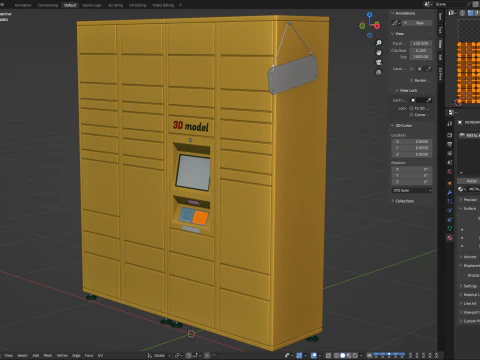Open the Edge menu in viewport header
The width and height of the screenshot is (480, 360).
[76, 355]
